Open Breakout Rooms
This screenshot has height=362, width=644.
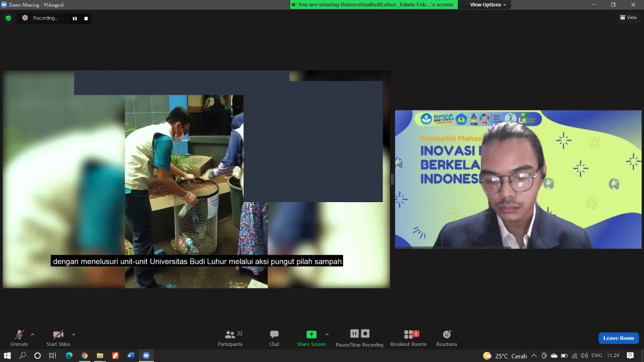coord(409,338)
